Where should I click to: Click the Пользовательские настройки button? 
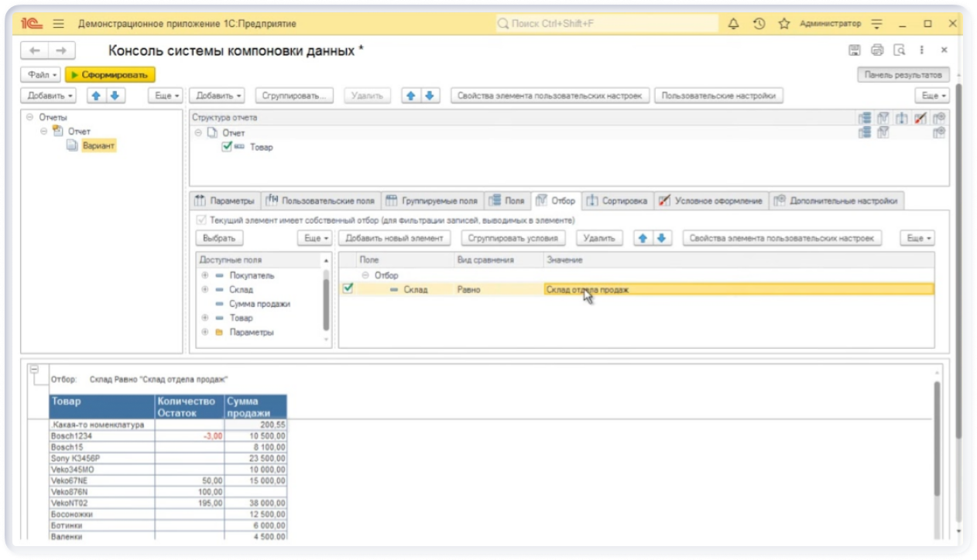tap(718, 96)
